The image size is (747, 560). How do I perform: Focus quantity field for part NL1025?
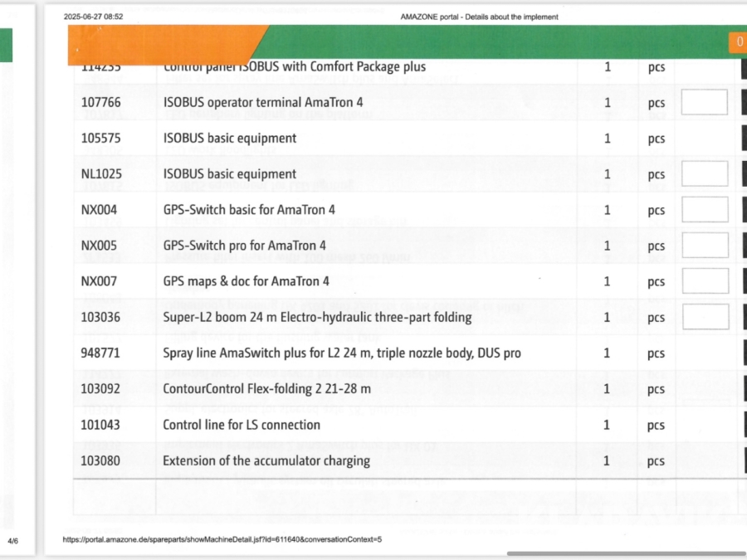tap(704, 174)
